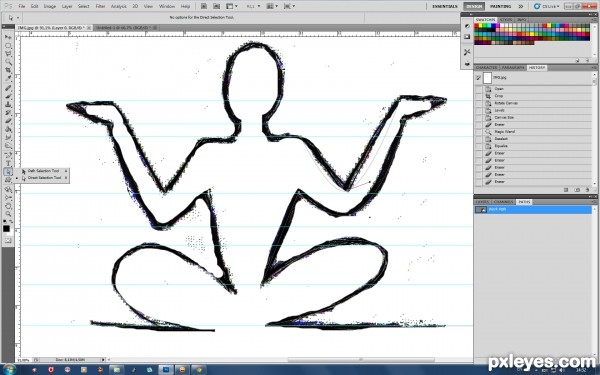Select the Healing Brush tool
600x375 pixels.
pos(8,88)
